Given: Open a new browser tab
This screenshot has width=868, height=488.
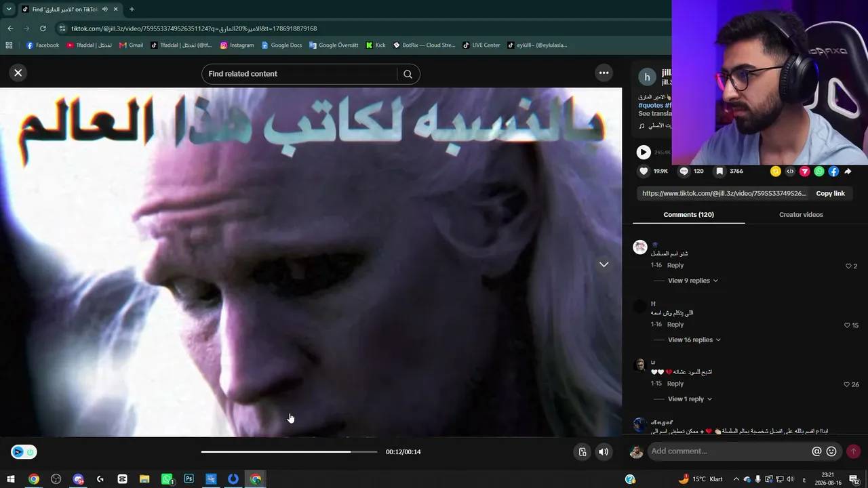Looking at the screenshot, I should coord(132,9).
